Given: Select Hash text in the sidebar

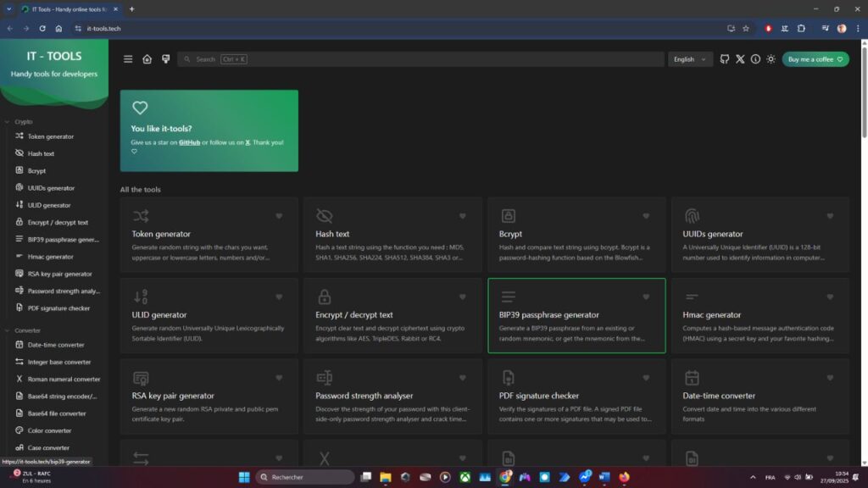Looking at the screenshot, I should click(x=41, y=153).
